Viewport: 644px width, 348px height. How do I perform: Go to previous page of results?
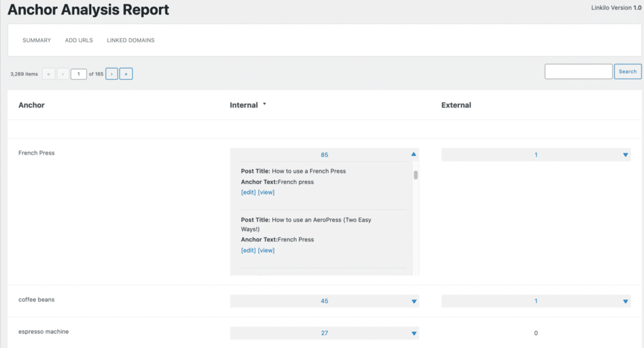coord(63,74)
